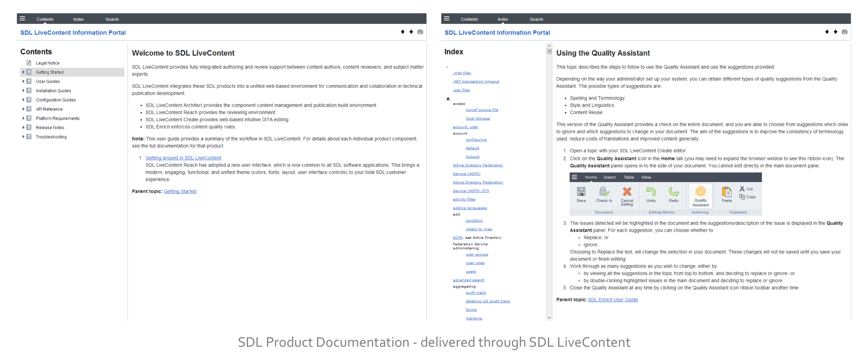Click the User Guides book icon
The height and width of the screenshot is (363, 868).
29,81
